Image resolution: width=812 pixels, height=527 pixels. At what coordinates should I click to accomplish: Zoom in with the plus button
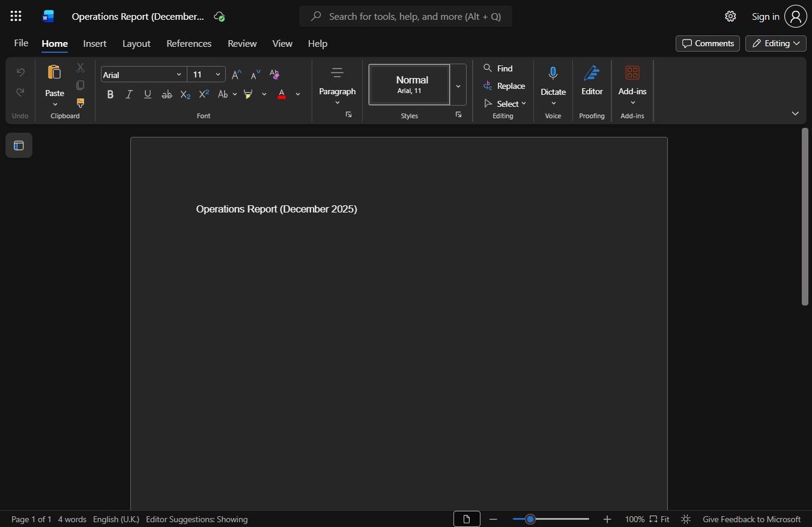[607, 519]
